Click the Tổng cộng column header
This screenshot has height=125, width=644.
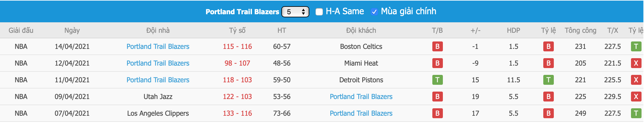point(580,30)
